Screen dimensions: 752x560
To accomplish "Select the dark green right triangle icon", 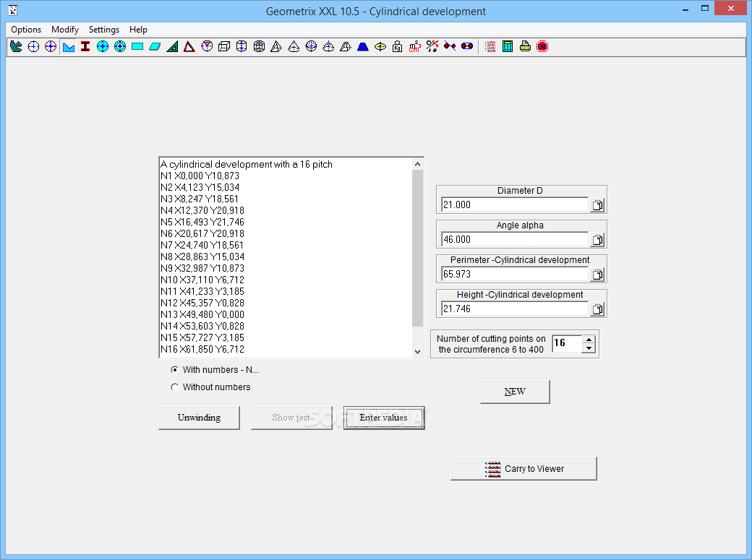I will [172, 46].
